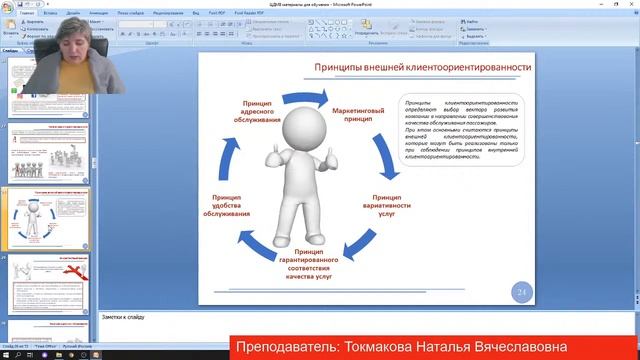Open Упорядочить arrange menu
This screenshot has width=640, height=360.
(366, 28)
